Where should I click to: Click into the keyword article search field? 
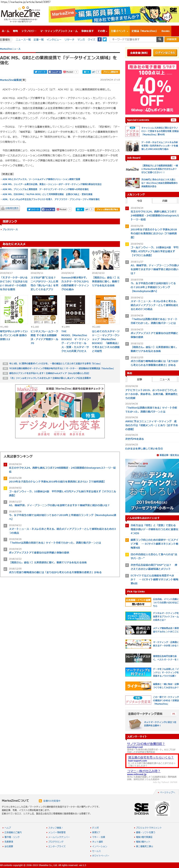pos(133,39)
